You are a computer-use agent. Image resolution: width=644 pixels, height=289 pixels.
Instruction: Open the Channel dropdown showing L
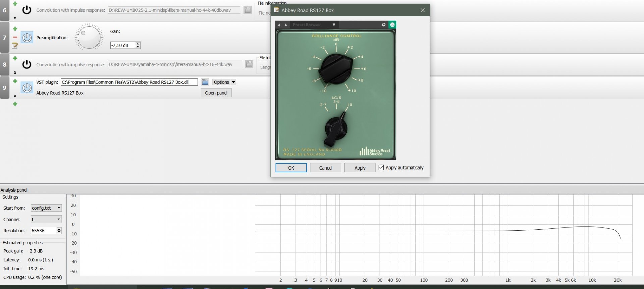pyautogui.click(x=46, y=219)
